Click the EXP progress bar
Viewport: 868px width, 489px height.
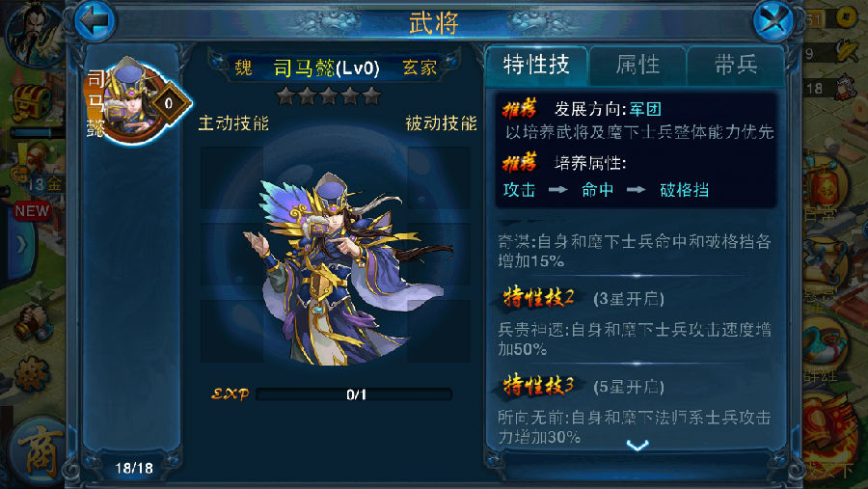(354, 394)
